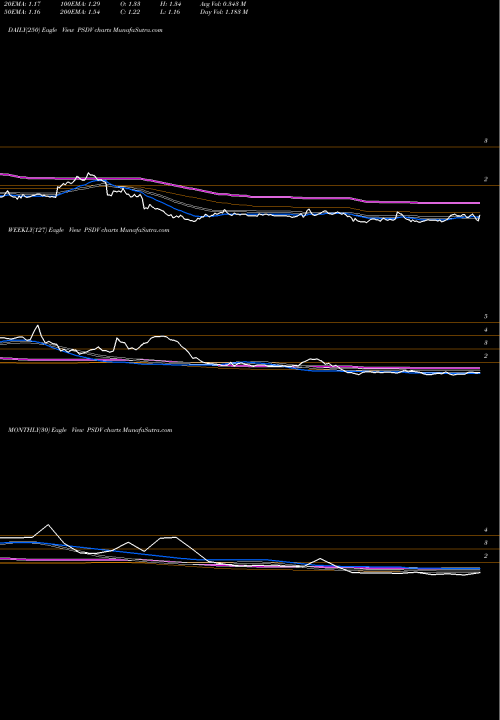
Task: Click price level 2 on monthly chart
Action: point(486,556)
